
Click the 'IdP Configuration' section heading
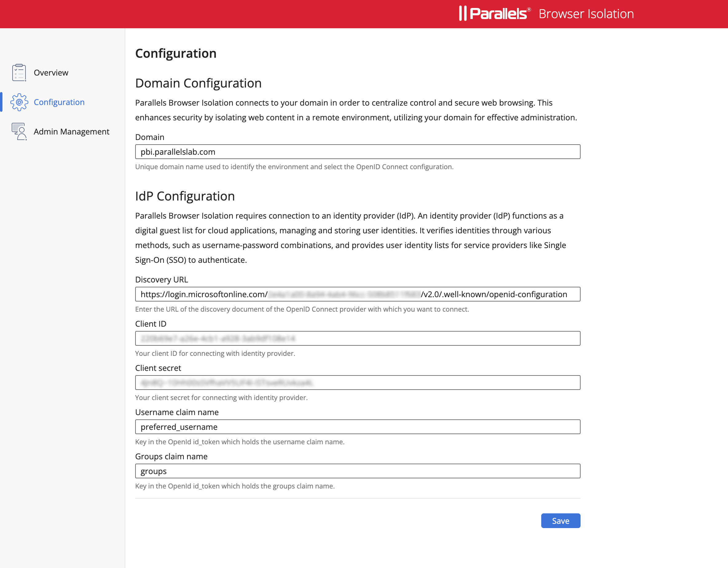pyautogui.click(x=185, y=196)
